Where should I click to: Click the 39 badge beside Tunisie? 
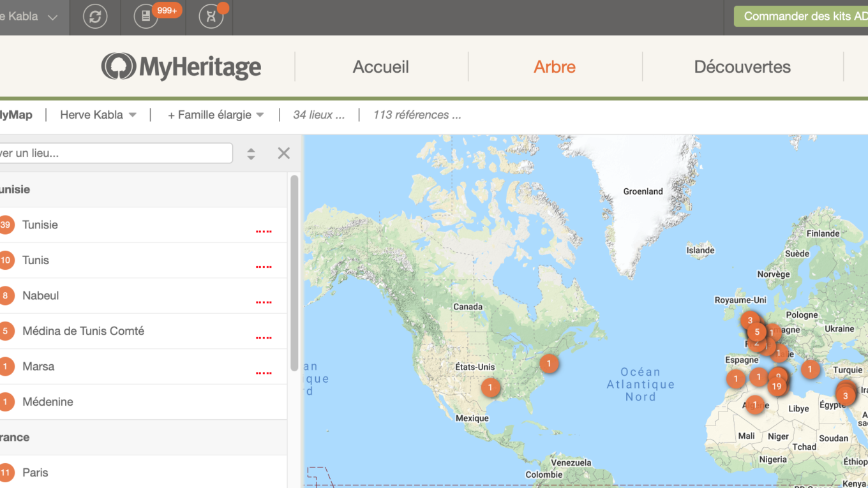[x=6, y=225]
